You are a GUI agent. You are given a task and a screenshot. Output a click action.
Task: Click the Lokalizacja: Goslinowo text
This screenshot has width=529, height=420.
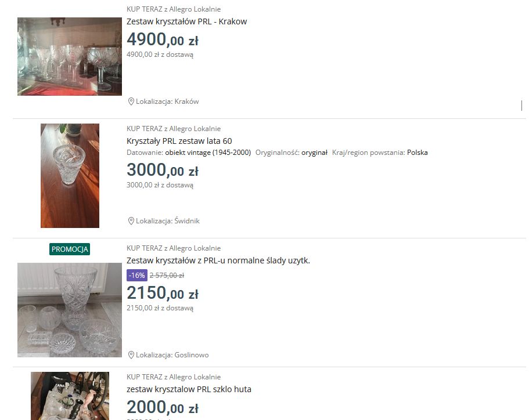(172, 355)
